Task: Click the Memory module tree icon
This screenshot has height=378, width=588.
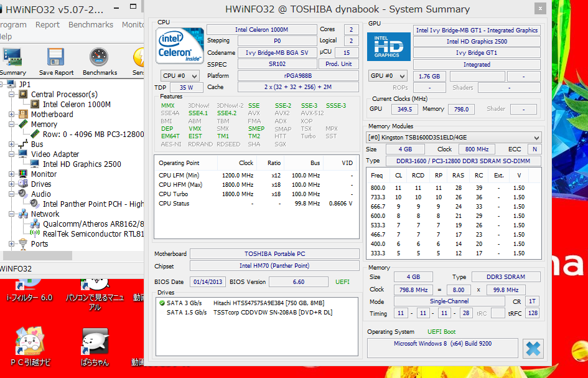Action: (x=23, y=125)
